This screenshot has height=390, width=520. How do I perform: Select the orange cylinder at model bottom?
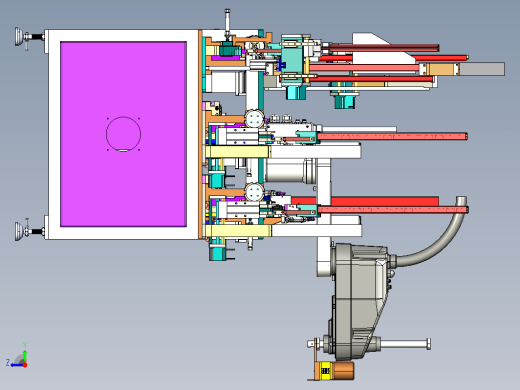pos(343,371)
